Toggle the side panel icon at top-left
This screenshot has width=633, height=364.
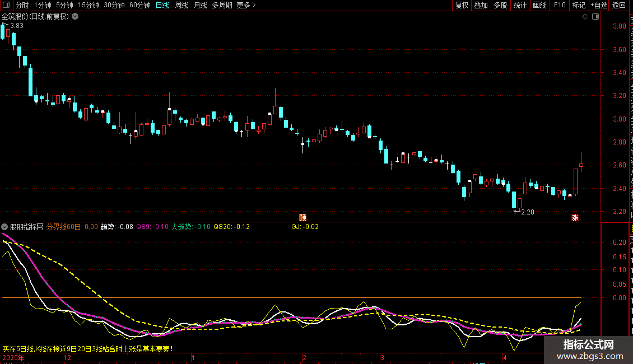click(x=6, y=5)
